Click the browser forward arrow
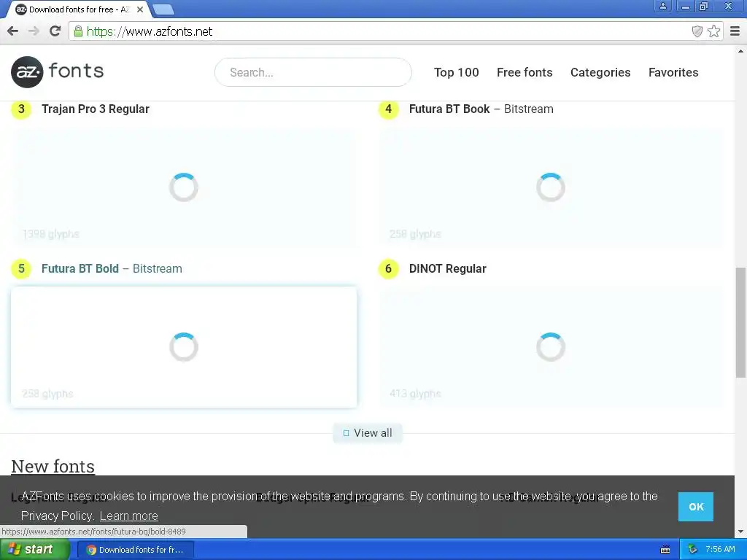This screenshot has width=747, height=560. pos(34,31)
